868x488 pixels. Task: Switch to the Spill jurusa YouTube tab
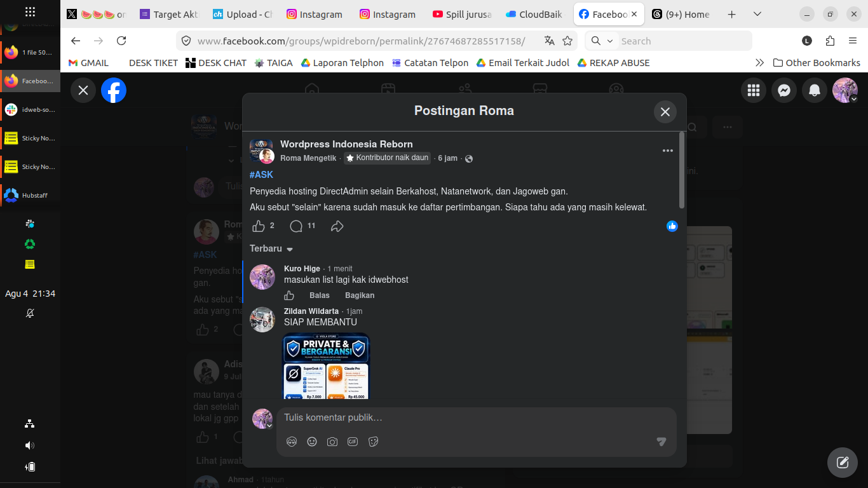click(461, 14)
